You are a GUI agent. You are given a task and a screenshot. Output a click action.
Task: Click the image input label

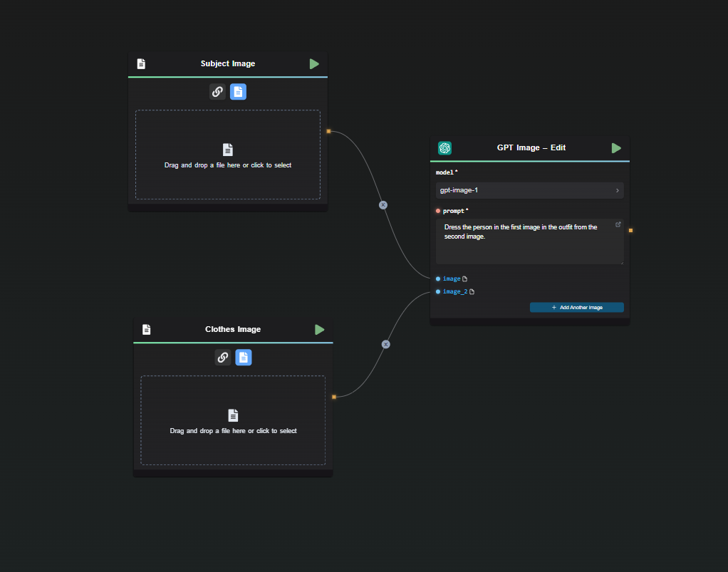pos(452,279)
